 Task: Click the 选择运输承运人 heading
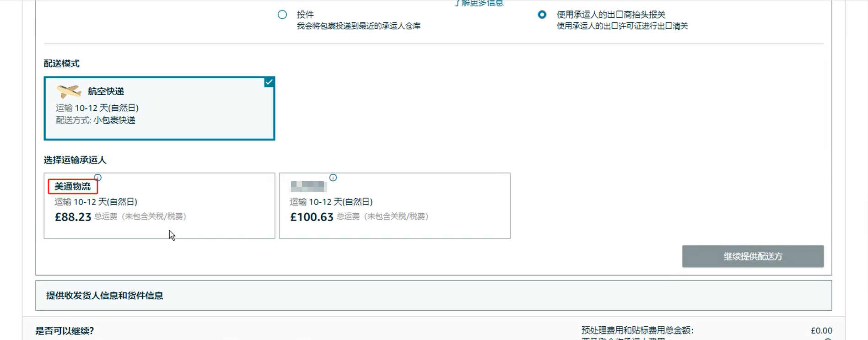[x=75, y=160]
